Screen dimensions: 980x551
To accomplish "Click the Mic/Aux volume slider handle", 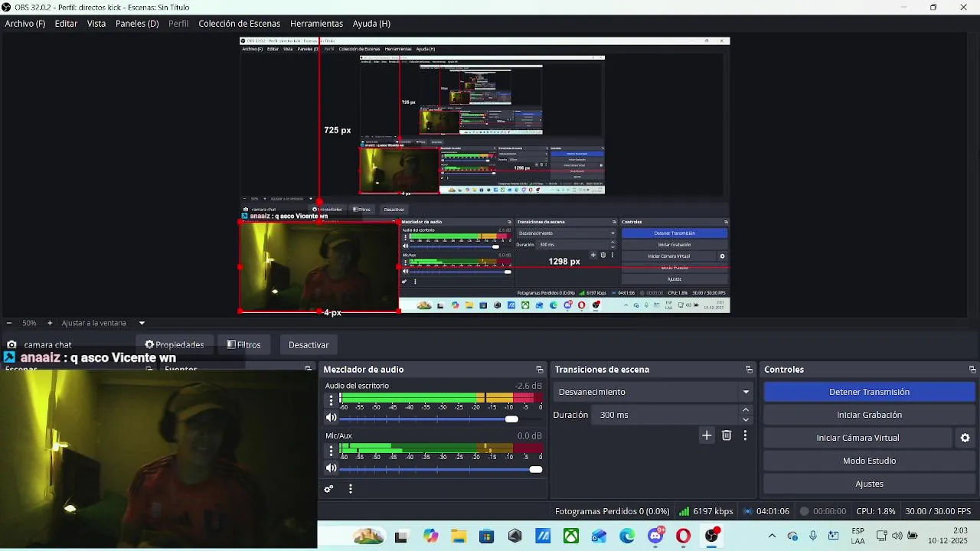I will [x=536, y=468].
